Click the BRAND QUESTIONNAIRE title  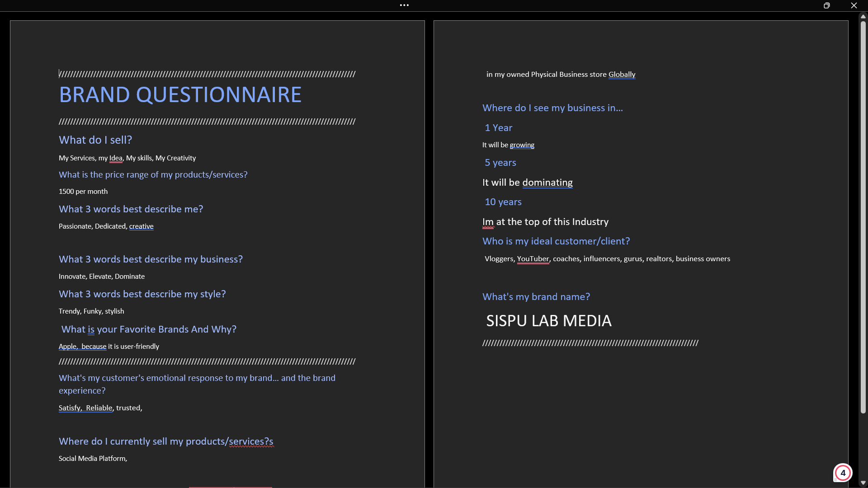(x=180, y=95)
